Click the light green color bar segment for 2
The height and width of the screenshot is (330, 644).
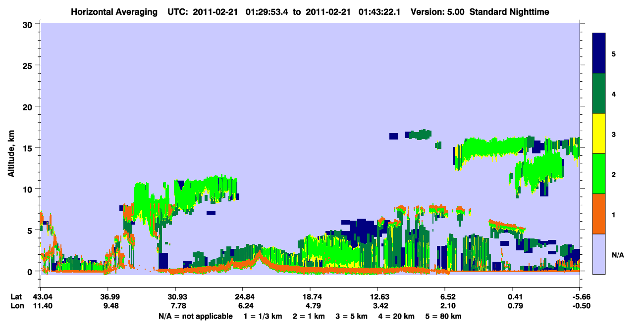[x=599, y=174]
